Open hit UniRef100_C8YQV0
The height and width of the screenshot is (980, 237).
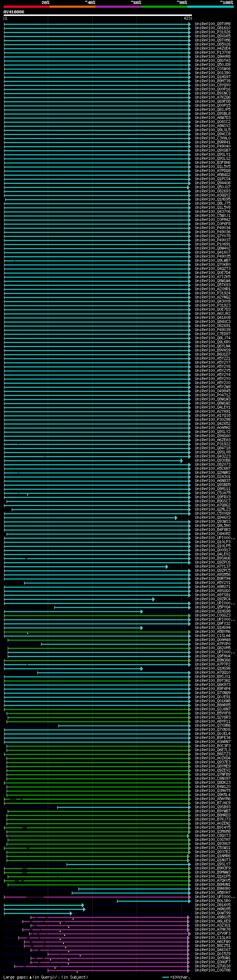[213, 85]
